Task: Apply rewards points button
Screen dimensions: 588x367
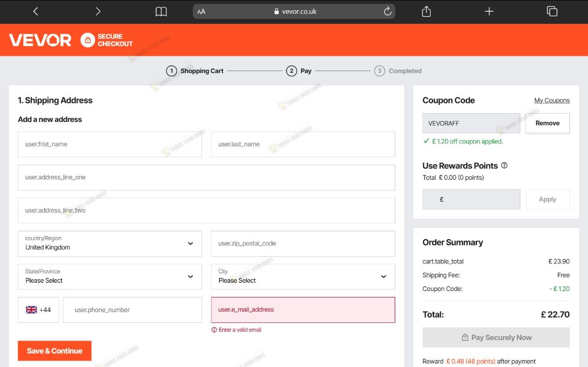Action: (547, 199)
